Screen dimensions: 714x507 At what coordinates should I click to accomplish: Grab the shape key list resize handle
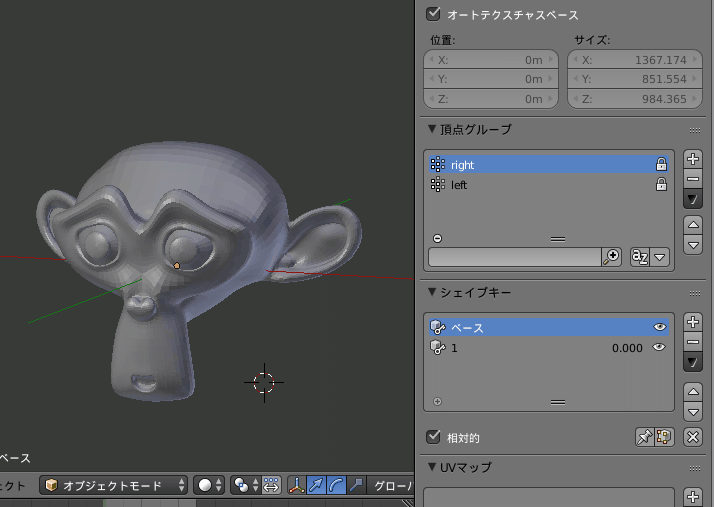pos(558,402)
